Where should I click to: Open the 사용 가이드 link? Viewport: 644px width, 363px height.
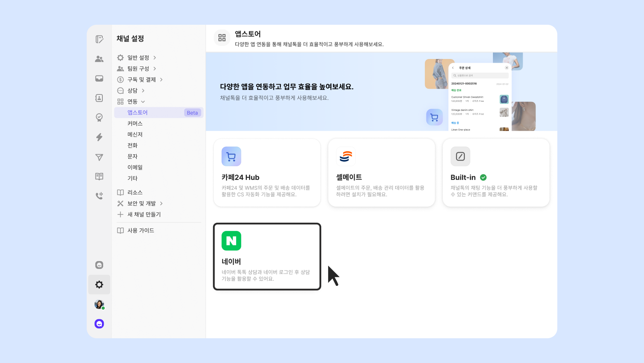coord(141,231)
